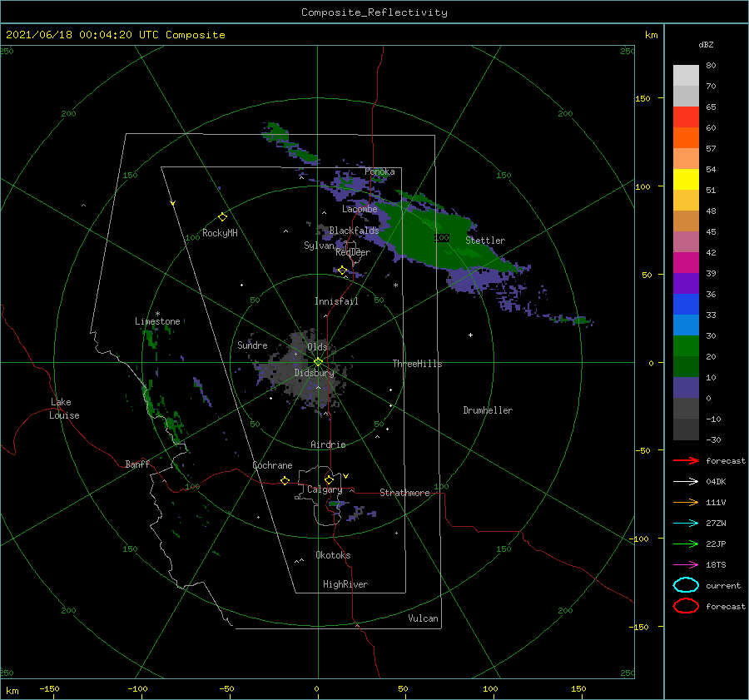
Task: Click the Innisfail city label
Action: click(336, 301)
